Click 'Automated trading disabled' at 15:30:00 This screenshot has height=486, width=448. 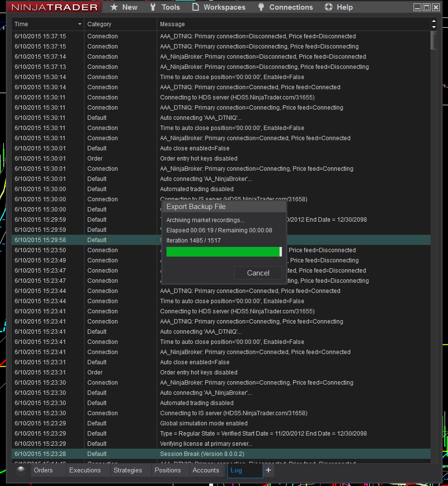coord(197,189)
